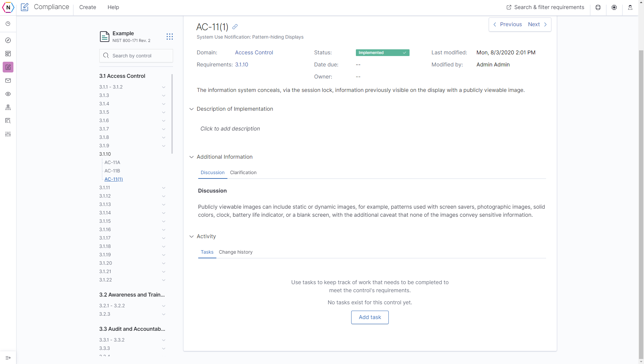Expand the 3.1.18 chevron
The image size is (644, 364).
pos(164,247)
